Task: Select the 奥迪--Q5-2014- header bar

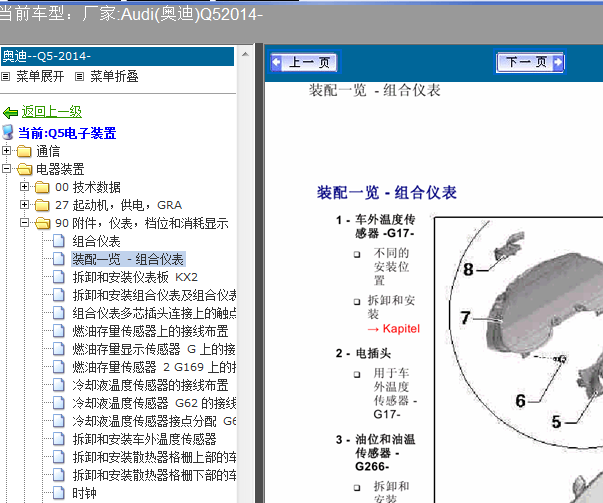Action: [117, 57]
